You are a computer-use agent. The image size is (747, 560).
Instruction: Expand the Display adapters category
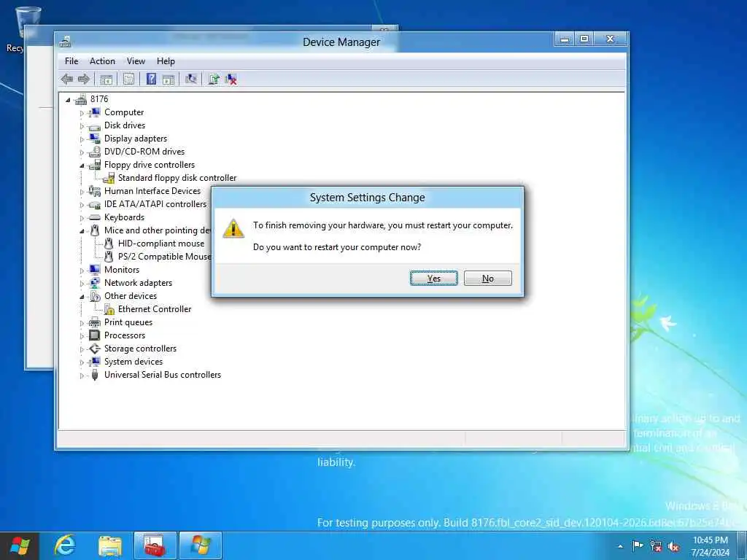pos(82,139)
